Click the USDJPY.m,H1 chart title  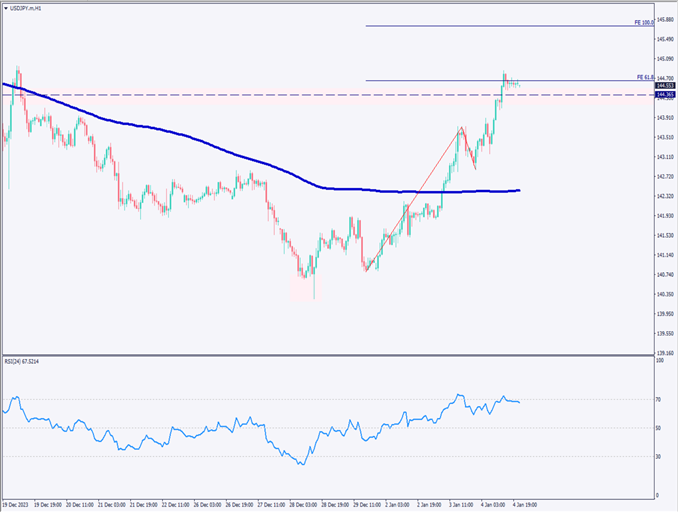click(x=28, y=6)
